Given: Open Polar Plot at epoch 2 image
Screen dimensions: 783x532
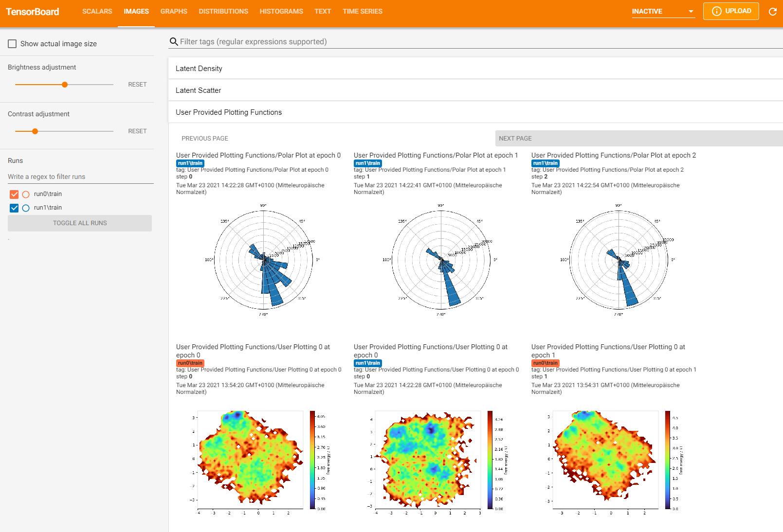Looking at the screenshot, I should pos(619,260).
